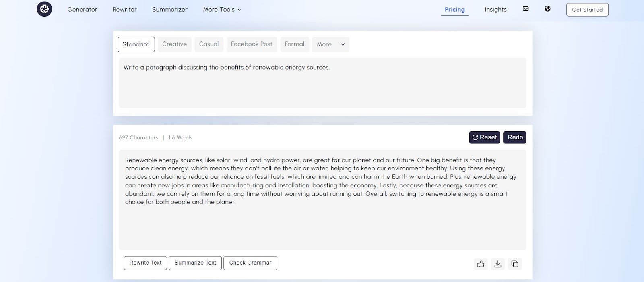Screen dimensions: 644x282
Task: Open the Generator page
Action: coord(82,10)
